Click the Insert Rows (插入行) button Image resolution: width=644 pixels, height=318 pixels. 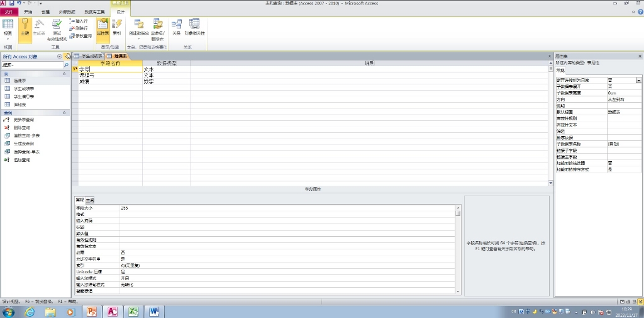tap(79, 21)
